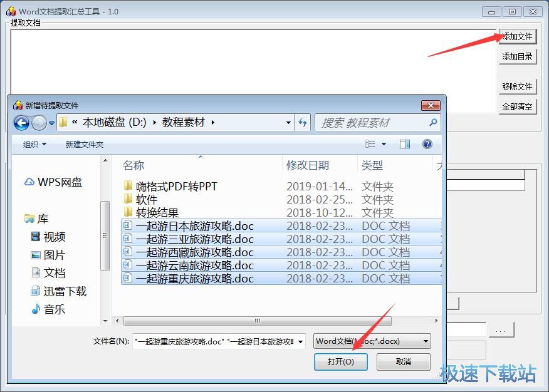549x392 pixels.
Task: Open the help question mark icon
Action: coord(427,144)
